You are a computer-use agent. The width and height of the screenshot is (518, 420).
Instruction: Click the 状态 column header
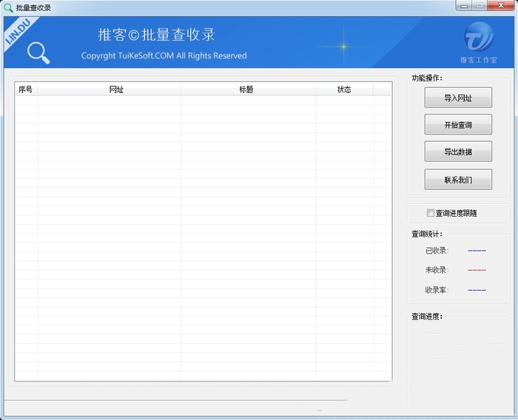coord(344,89)
